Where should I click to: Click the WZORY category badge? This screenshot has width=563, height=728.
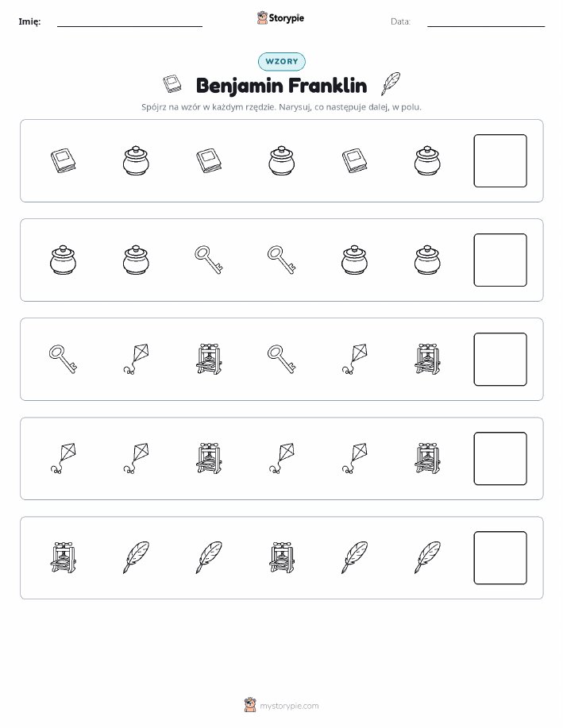(281, 61)
